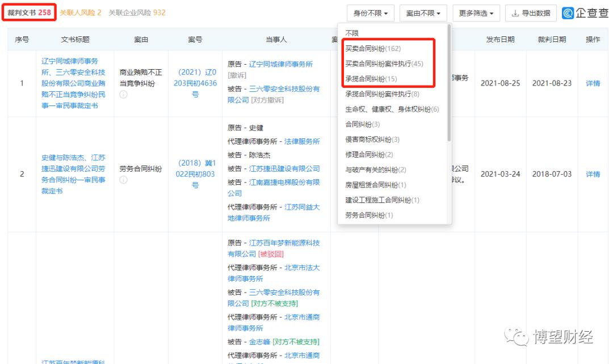Click the 案号 column header
This screenshot has height=364, width=613.
click(195, 40)
